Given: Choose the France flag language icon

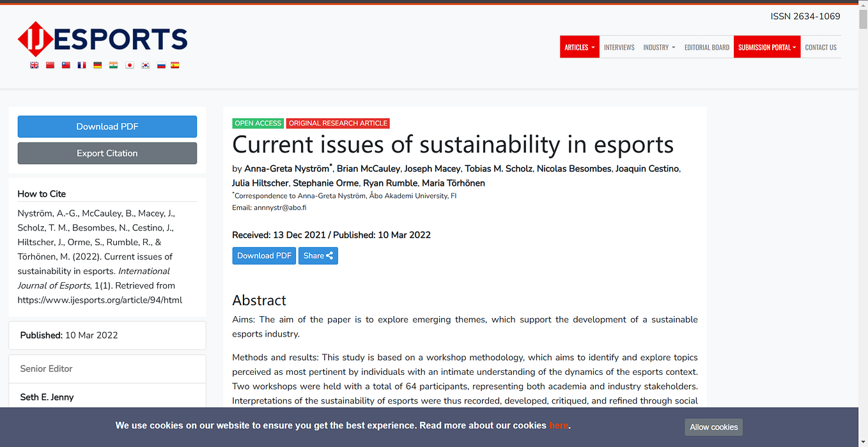Looking at the screenshot, I should pos(82,65).
